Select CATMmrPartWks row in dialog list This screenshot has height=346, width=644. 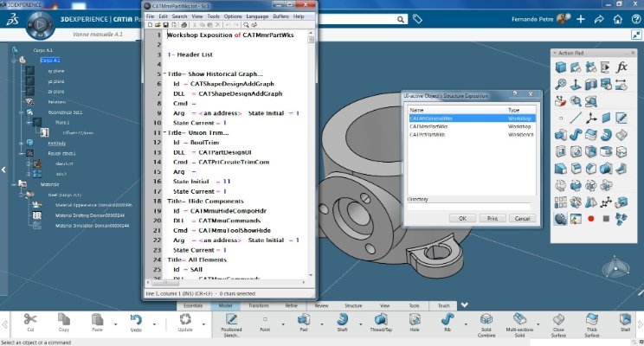pos(472,126)
